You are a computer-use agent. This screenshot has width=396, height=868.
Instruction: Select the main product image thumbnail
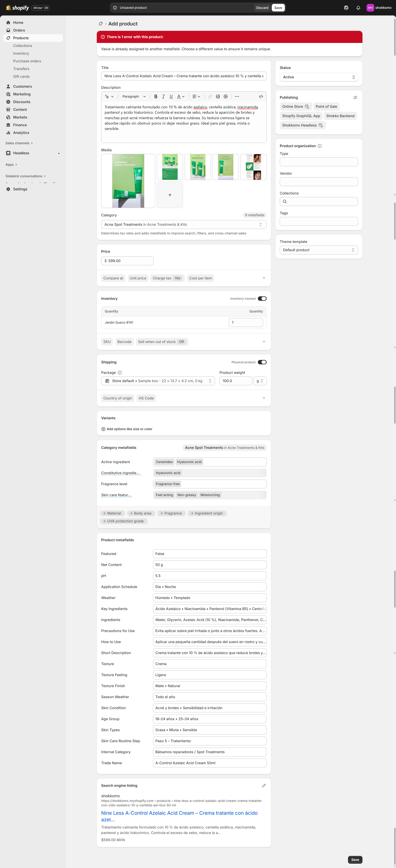pos(128,181)
